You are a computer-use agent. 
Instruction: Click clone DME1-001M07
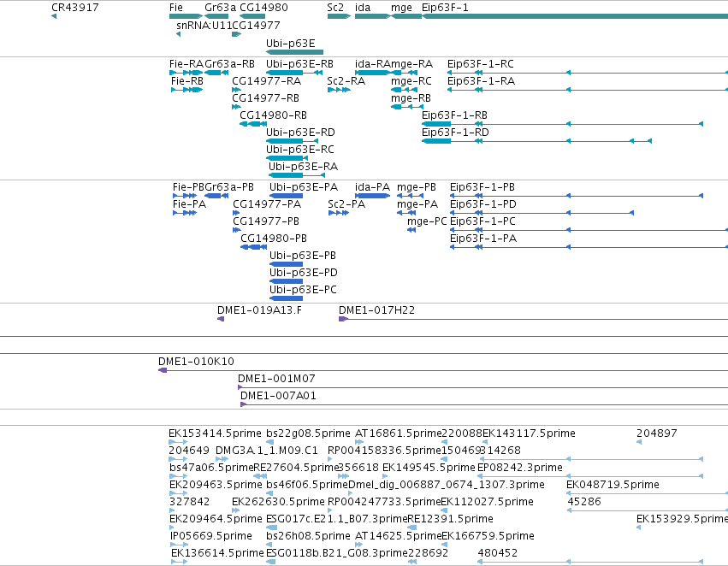pyautogui.click(x=276, y=379)
